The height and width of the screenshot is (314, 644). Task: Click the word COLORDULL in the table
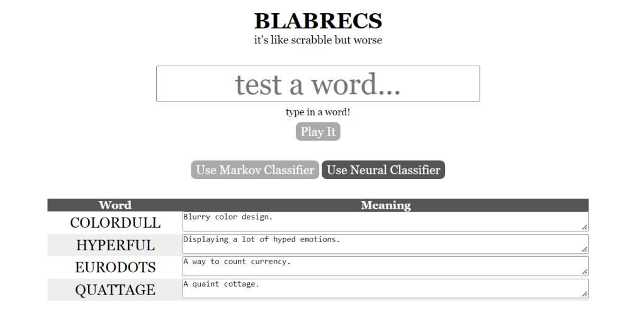point(115,223)
